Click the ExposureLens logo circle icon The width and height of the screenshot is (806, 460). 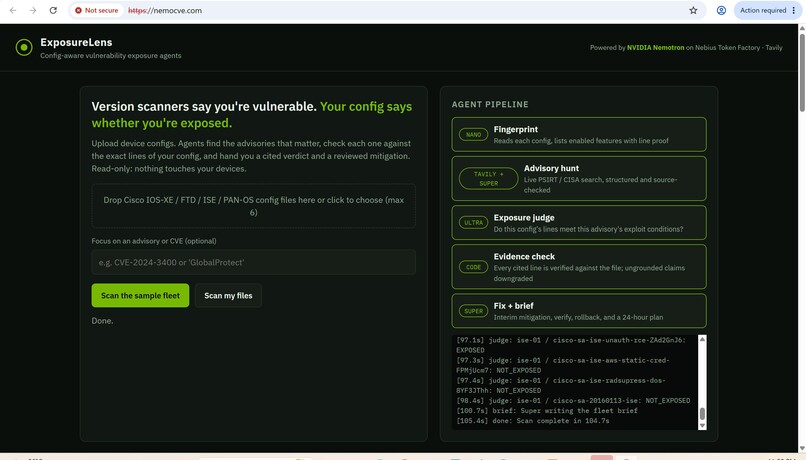coord(24,47)
